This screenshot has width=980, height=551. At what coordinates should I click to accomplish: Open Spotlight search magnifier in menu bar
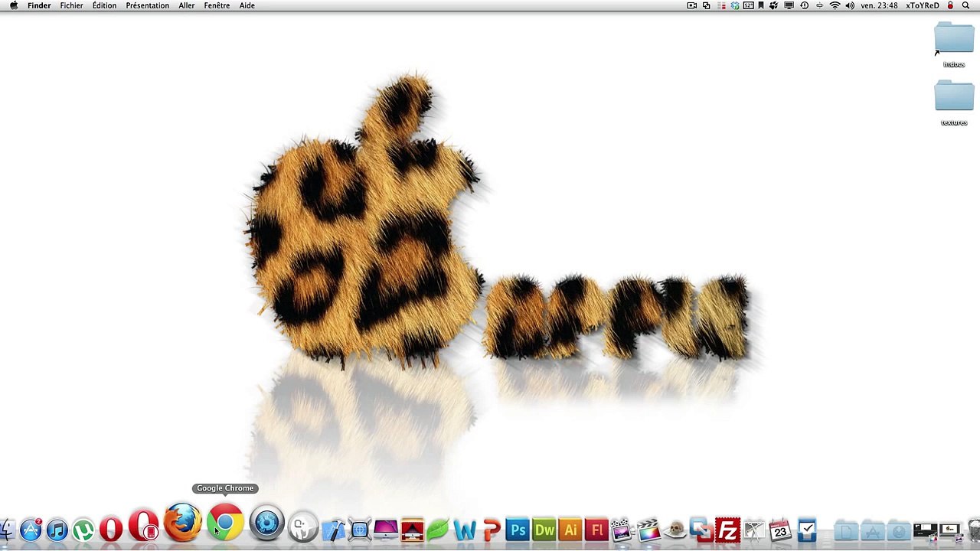(965, 5)
